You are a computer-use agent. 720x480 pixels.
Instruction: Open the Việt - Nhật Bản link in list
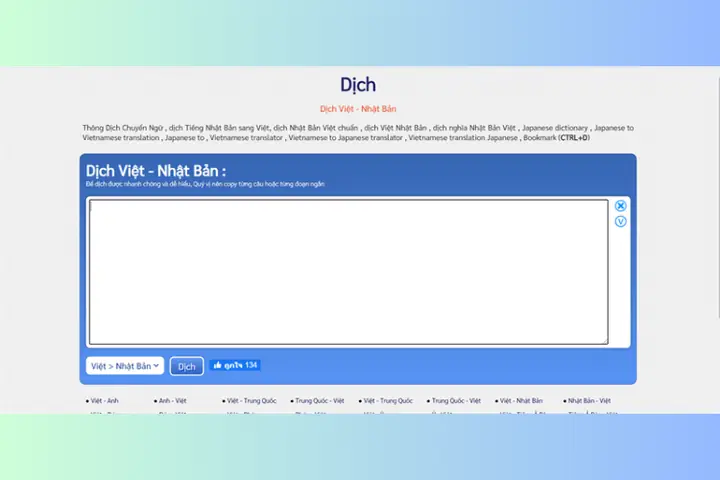pos(521,401)
